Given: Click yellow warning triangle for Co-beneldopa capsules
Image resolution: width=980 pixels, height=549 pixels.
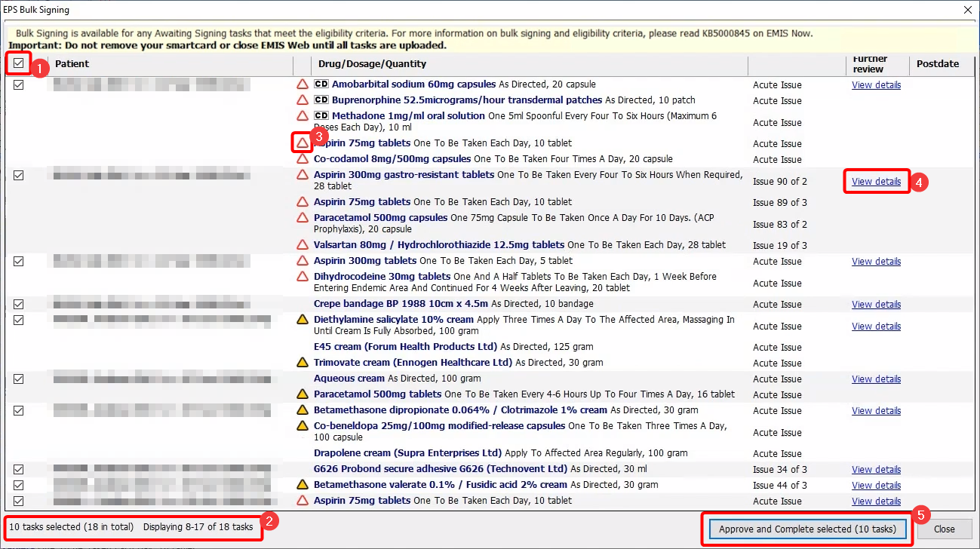Looking at the screenshot, I should click(303, 426).
